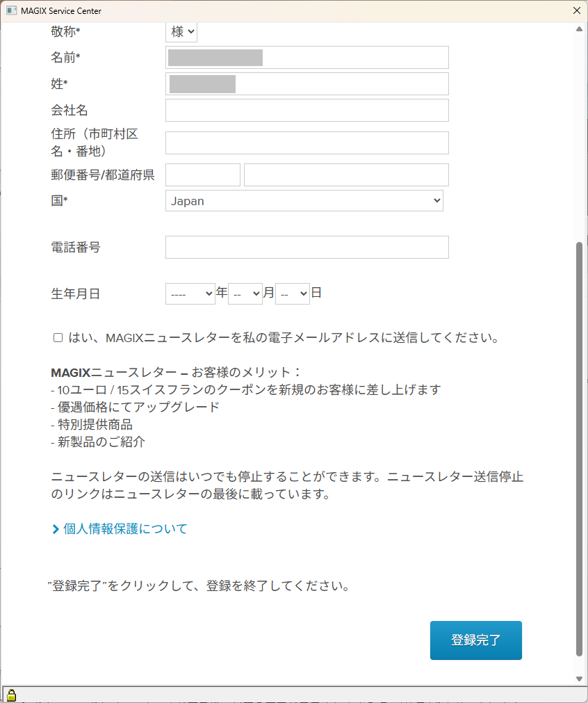Open the 個人情報保護について link
The image size is (588, 703).
125,529
